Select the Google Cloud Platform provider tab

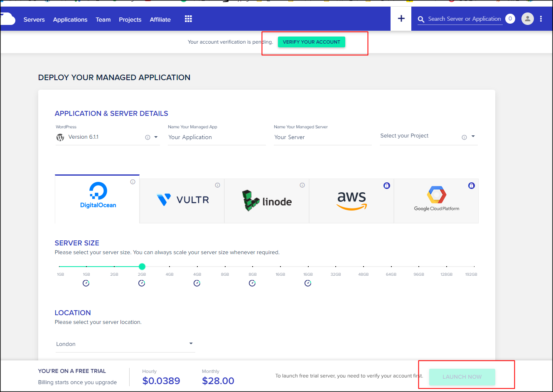coord(436,201)
